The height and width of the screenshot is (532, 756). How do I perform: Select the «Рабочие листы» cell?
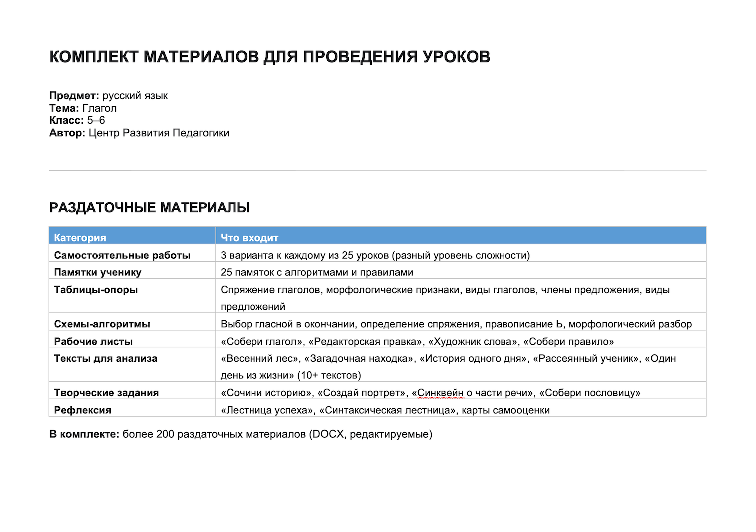[132, 339]
